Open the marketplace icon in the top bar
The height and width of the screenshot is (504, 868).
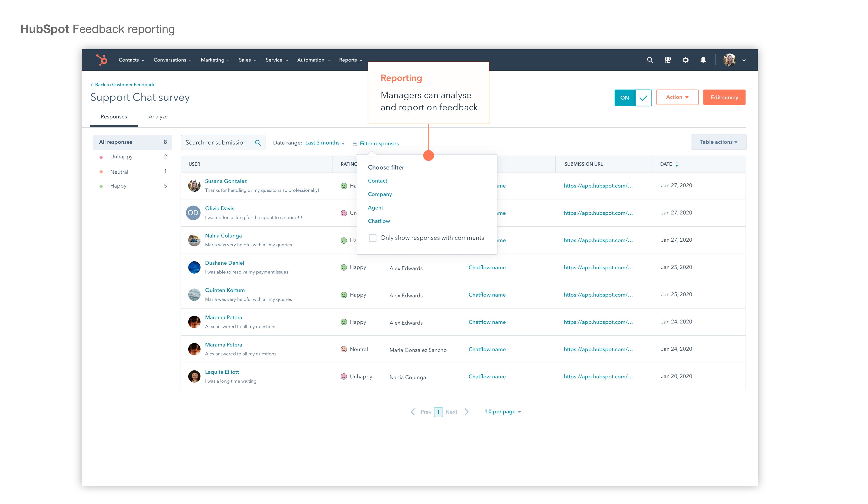tap(668, 60)
